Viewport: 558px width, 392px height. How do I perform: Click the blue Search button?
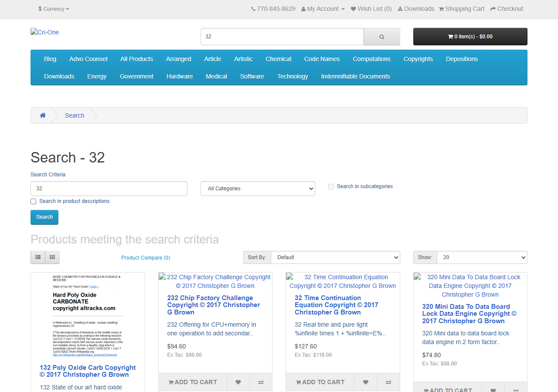pos(44,217)
